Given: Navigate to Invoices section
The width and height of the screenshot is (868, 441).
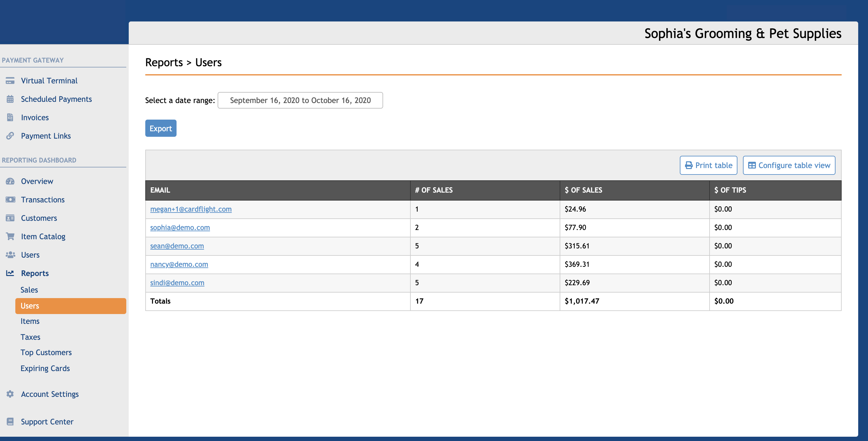Looking at the screenshot, I should point(35,117).
